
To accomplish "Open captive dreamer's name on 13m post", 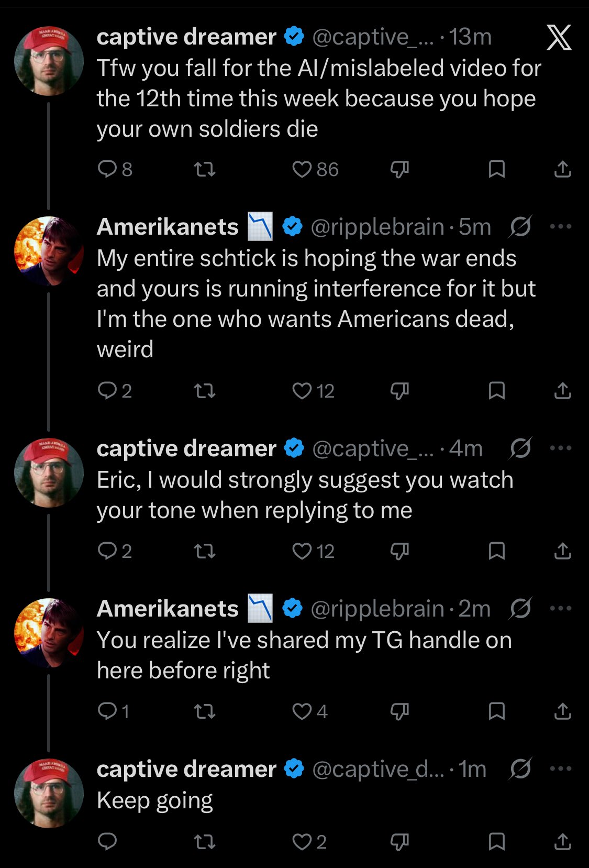I will [186, 37].
